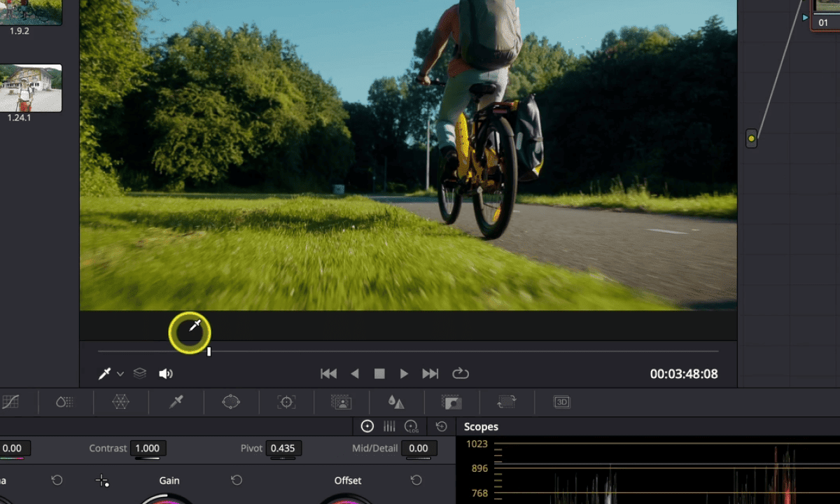The height and width of the screenshot is (504, 840).
Task: Open the Stereo 3D palette
Action: [x=561, y=402]
